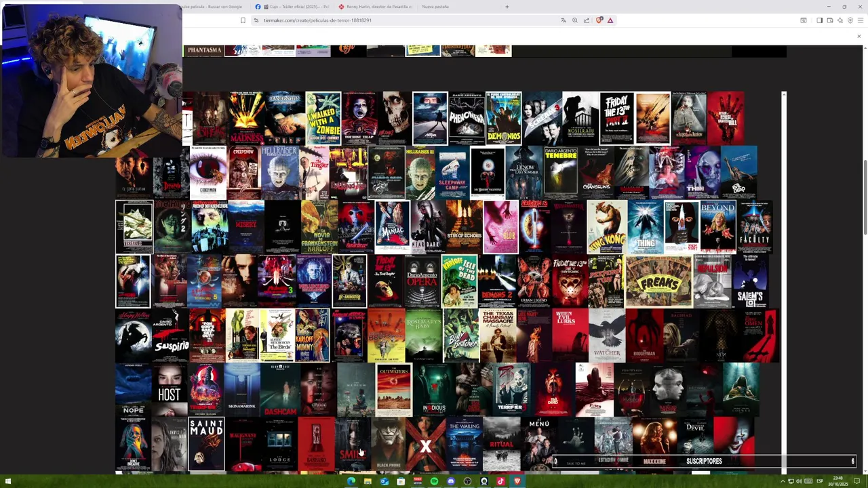Select The Thing poster
The width and height of the screenshot is (868, 488).
coord(646,227)
